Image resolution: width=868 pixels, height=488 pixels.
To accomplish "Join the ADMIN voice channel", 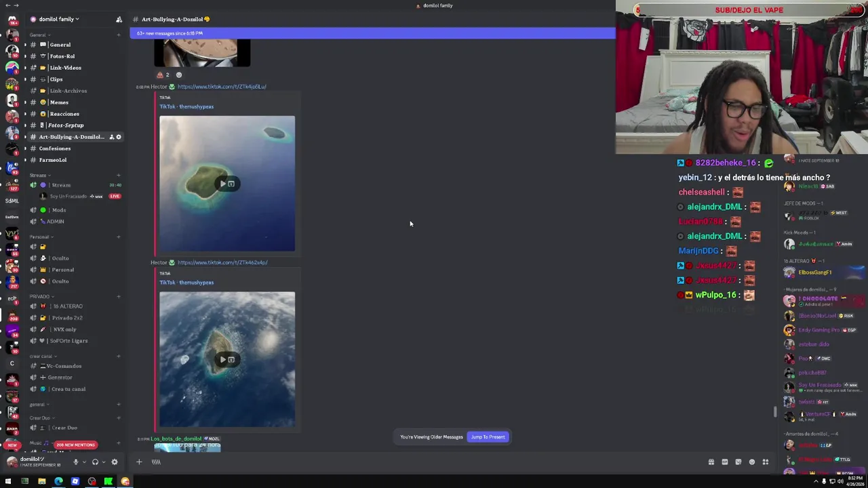I will (x=75, y=222).
